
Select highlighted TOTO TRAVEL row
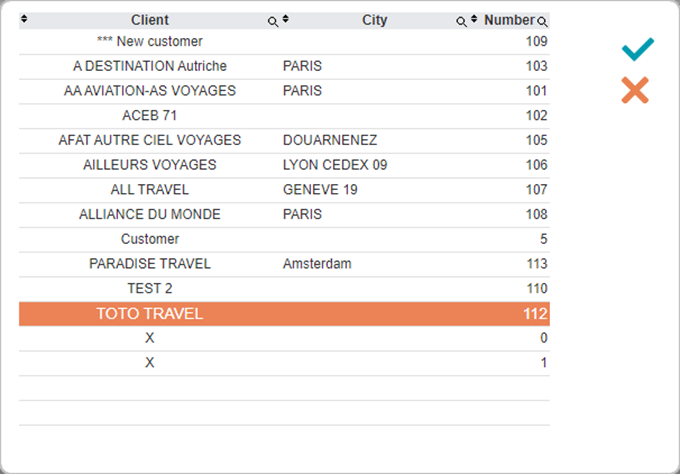284,314
